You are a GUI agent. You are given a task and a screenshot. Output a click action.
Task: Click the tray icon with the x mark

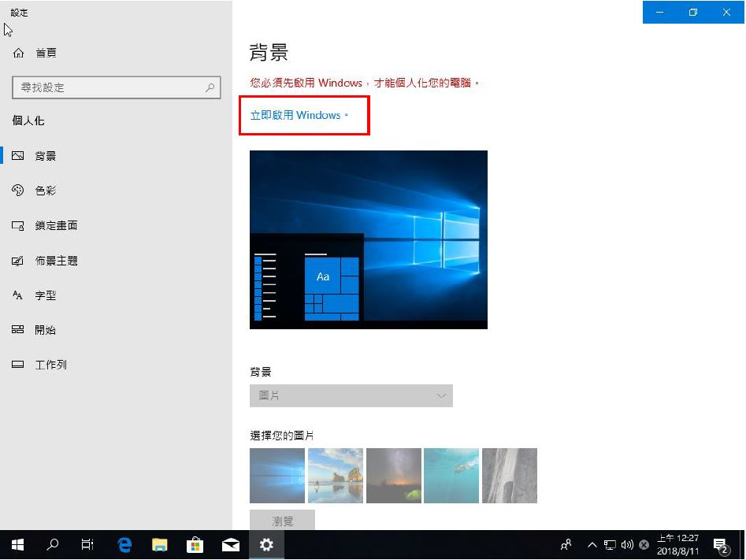[644, 545]
